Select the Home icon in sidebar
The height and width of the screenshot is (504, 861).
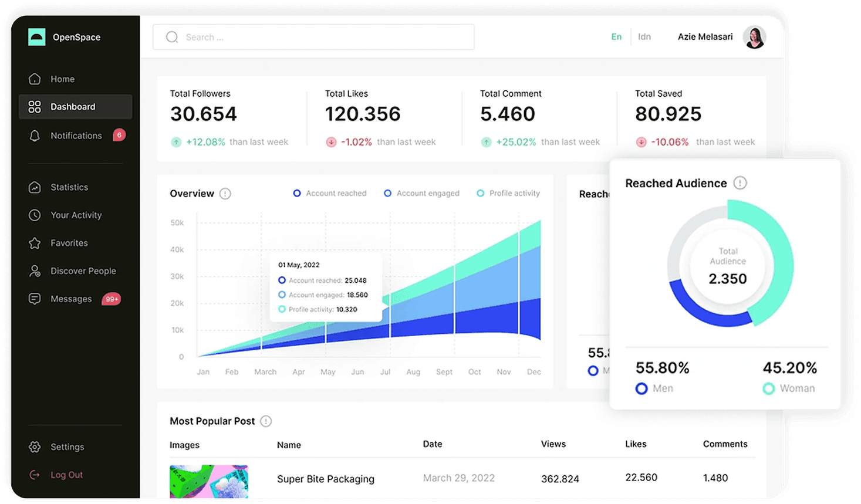click(x=35, y=79)
